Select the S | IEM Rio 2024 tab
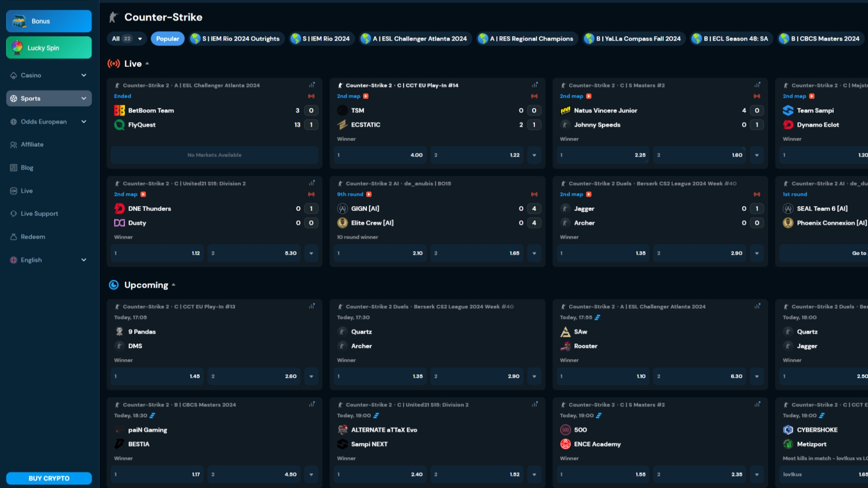The image size is (868, 488). click(x=321, y=39)
